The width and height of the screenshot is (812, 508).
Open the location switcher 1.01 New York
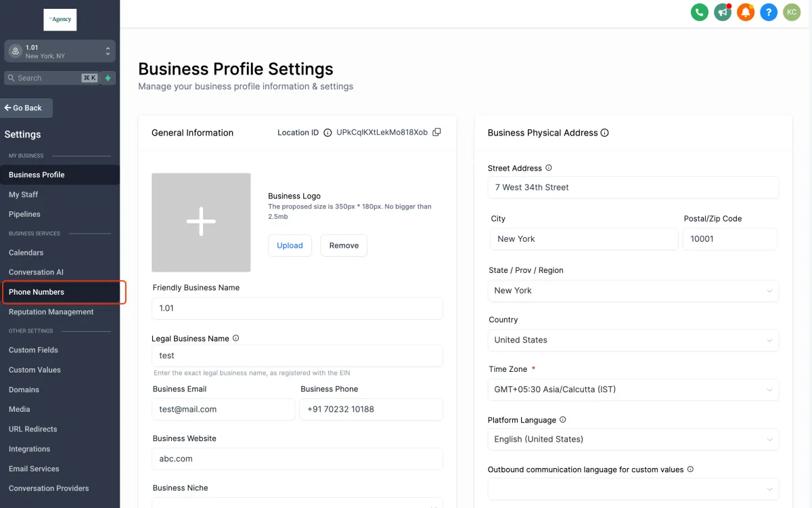click(x=60, y=51)
